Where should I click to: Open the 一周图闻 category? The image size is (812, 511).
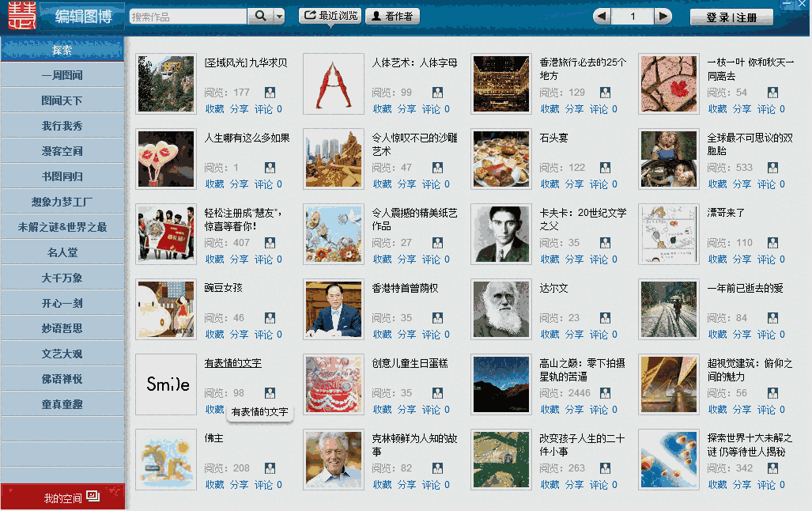[x=62, y=75]
